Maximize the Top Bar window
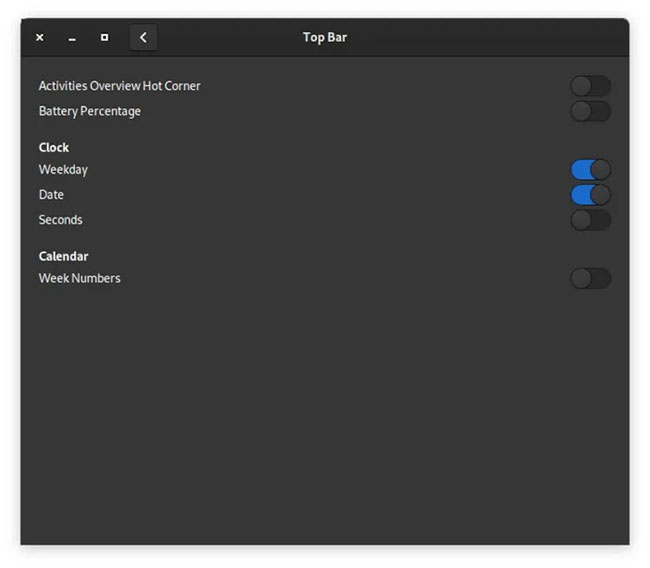The image size is (650, 568). pos(104,38)
